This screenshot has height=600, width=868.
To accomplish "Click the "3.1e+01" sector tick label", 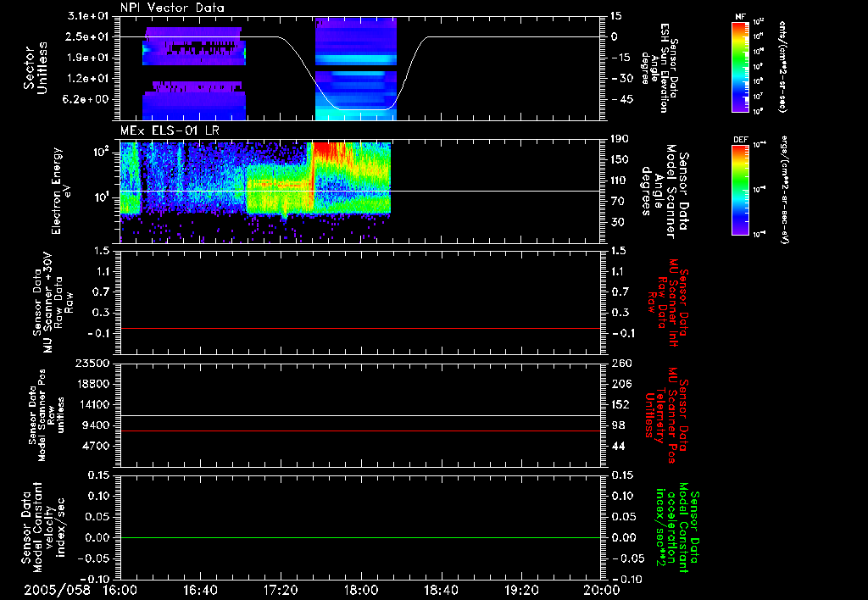I will 88,16.
